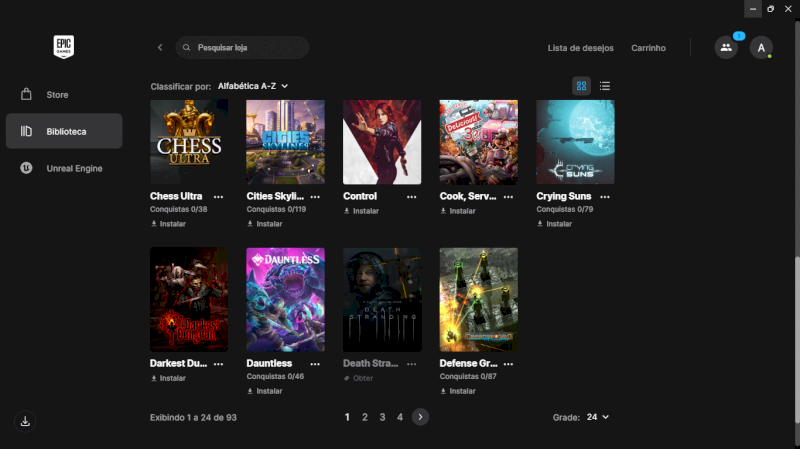Go to next page arrow
The width and height of the screenshot is (800, 449).
click(420, 417)
